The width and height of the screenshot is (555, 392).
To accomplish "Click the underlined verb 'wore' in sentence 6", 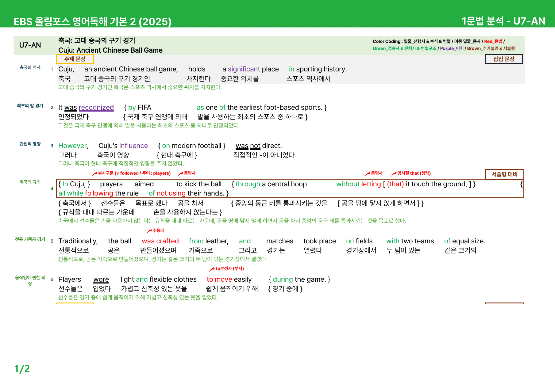I will (x=101, y=280).
